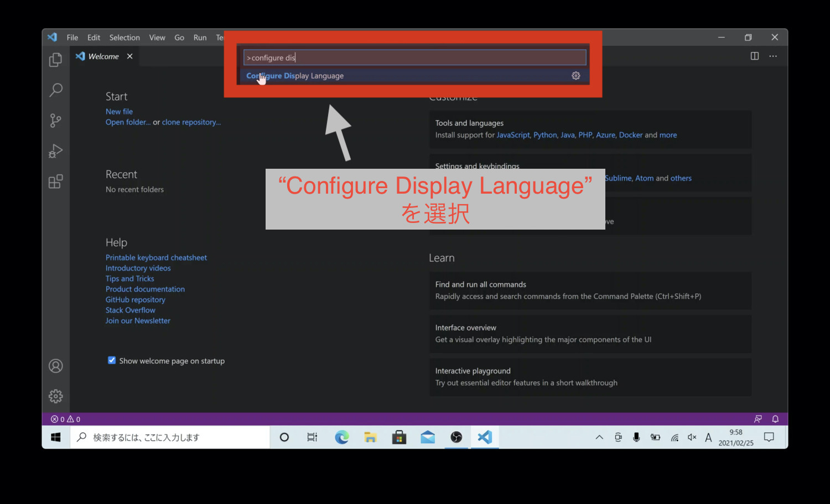
Task: Open the Accounts menu icon
Action: [55, 366]
